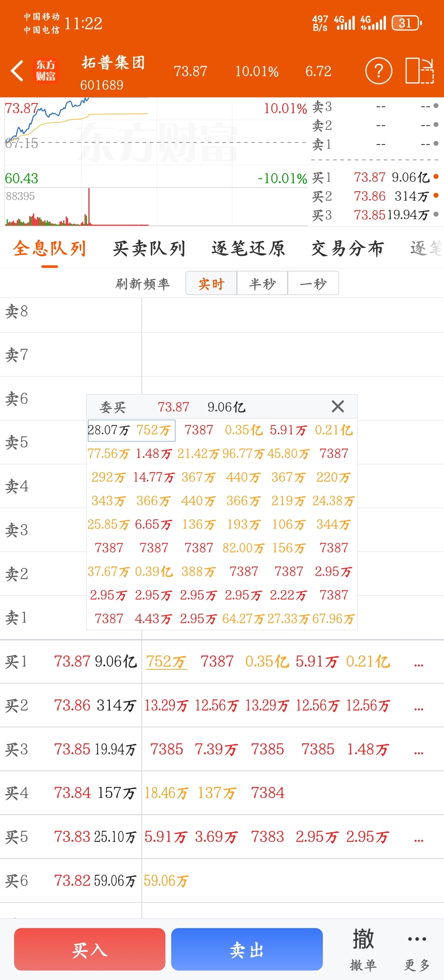Viewport: 444px width, 980px height.
Task: Tap 买1 price 73.87 in top quote panel
Action: point(370,177)
